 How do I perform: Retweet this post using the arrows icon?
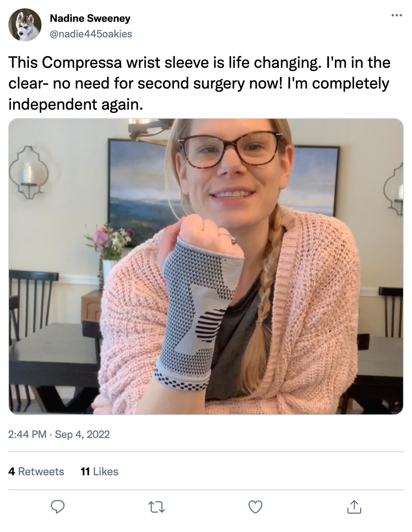(x=157, y=507)
